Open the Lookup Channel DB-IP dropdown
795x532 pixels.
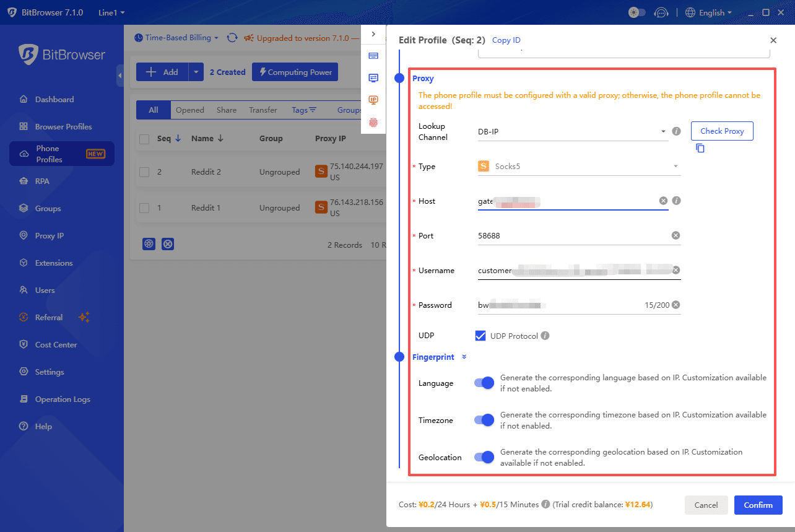pos(573,131)
